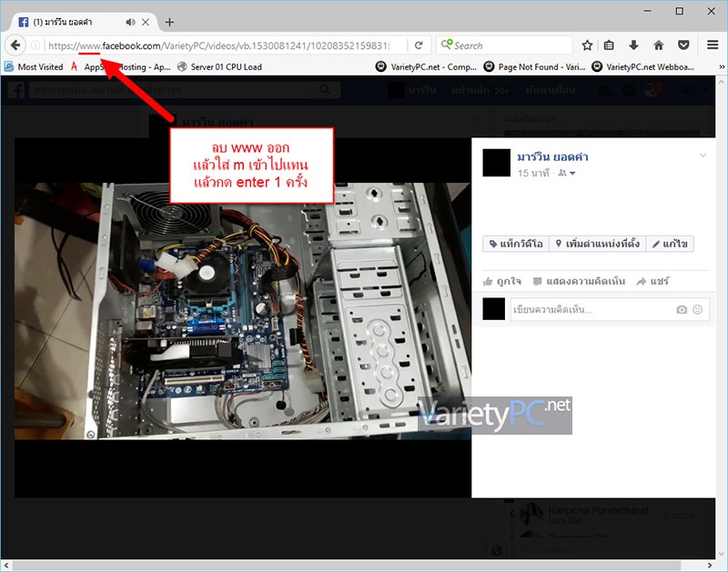Open Most Visited bookmarks menu
This screenshot has width=728, height=572.
click(34, 66)
